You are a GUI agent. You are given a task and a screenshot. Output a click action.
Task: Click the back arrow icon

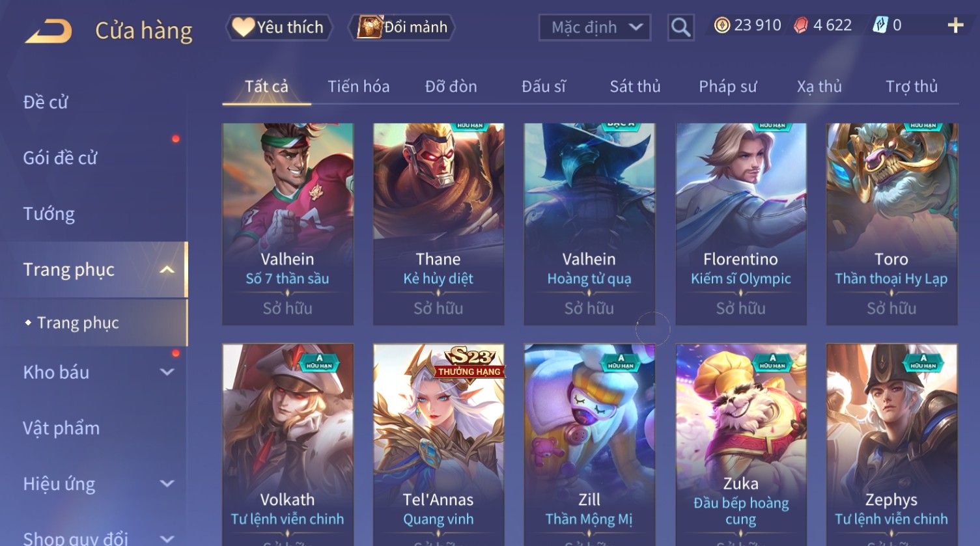coord(48,31)
